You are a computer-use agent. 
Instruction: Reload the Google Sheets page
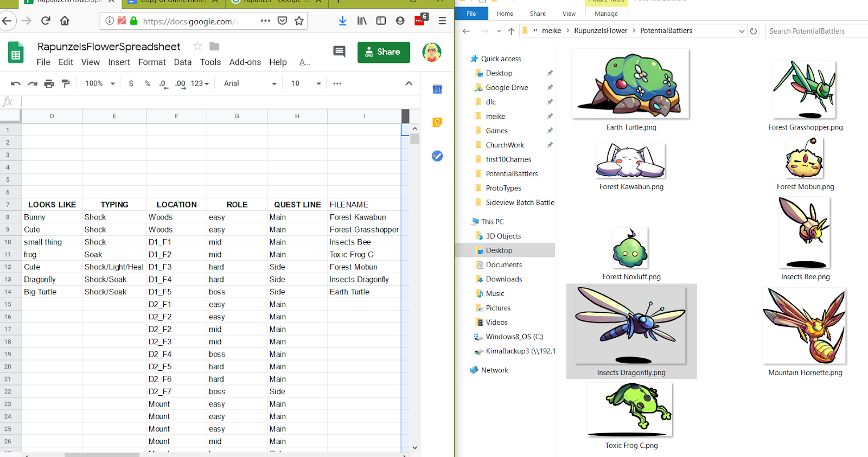point(46,21)
